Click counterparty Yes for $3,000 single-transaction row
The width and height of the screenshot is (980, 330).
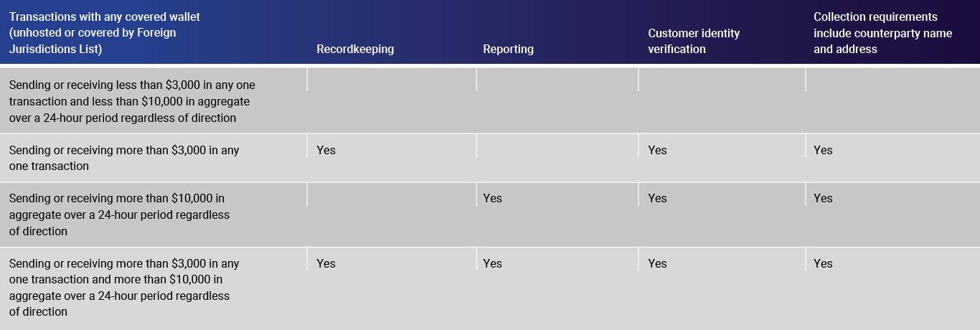pyautogui.click(x=823, y=150)
